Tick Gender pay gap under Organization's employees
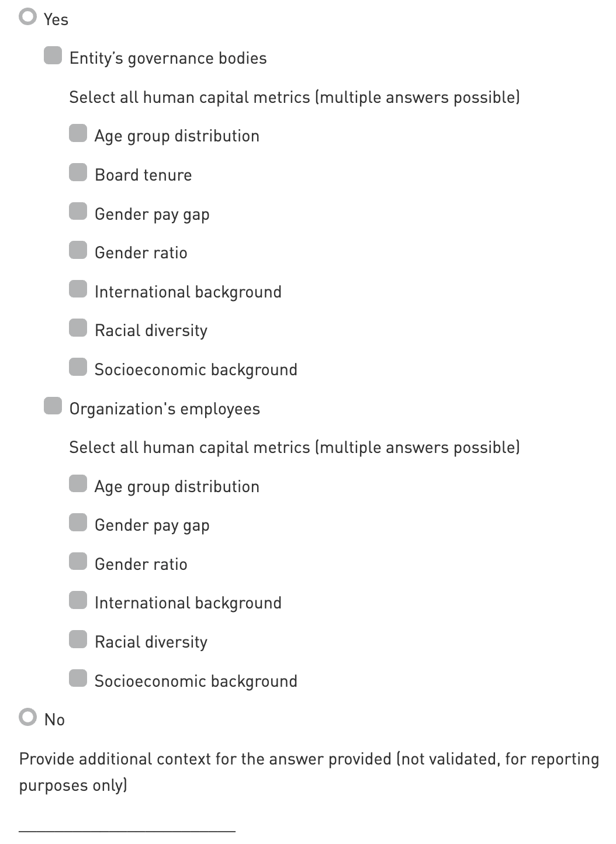Viewport: 616px width, 844px height. (x=78, y=523)
